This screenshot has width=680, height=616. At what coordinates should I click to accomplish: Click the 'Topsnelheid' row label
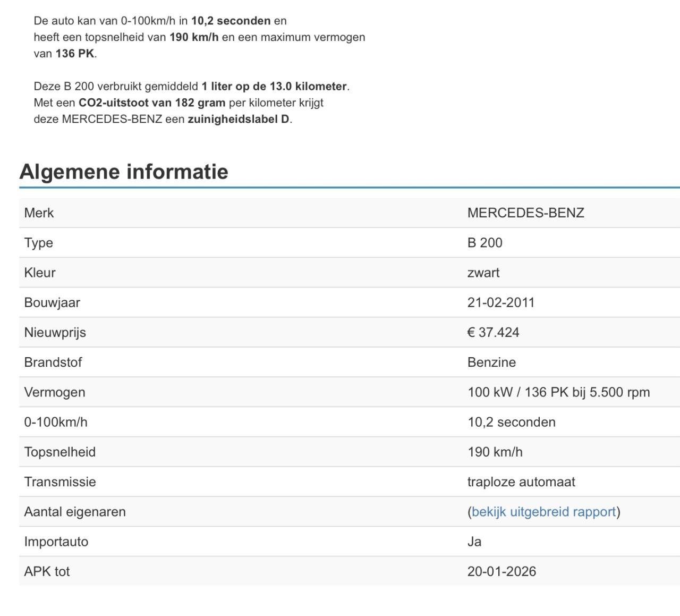[59, 452]
